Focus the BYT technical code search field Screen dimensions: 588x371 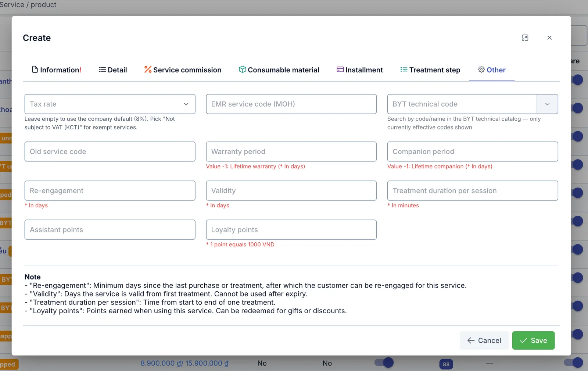pos(462,104)
